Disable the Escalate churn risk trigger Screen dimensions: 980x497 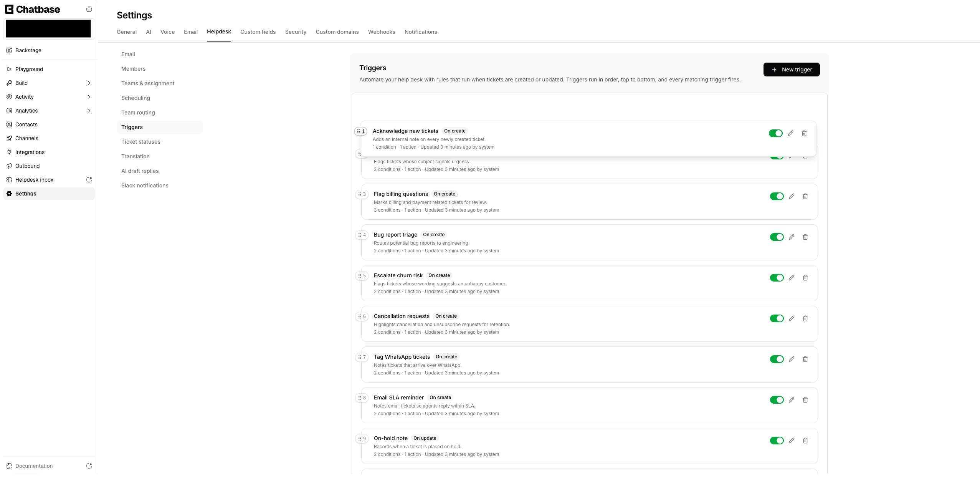coord(777,278)
